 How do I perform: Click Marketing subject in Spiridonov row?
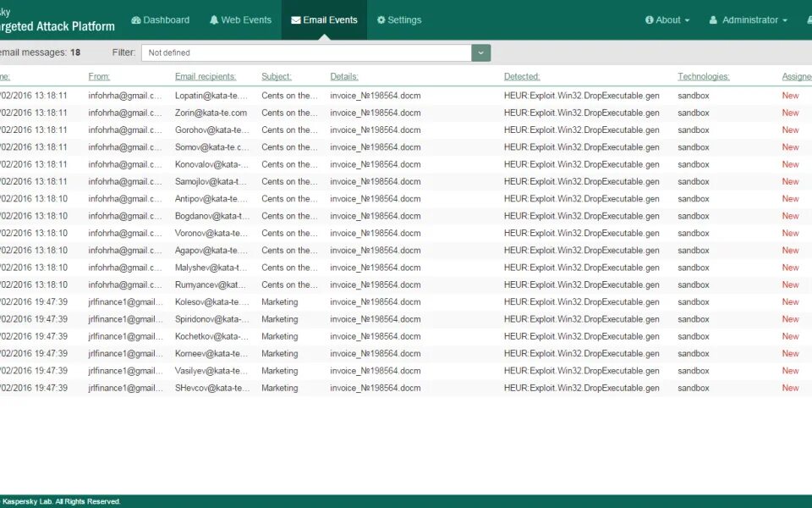pyautogui.click(x=280, y=319)
